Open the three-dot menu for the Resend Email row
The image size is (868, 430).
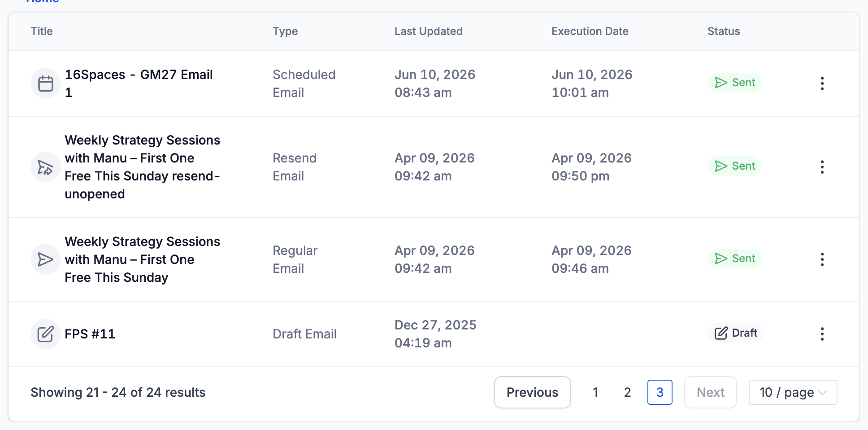(x=822, y=167)
